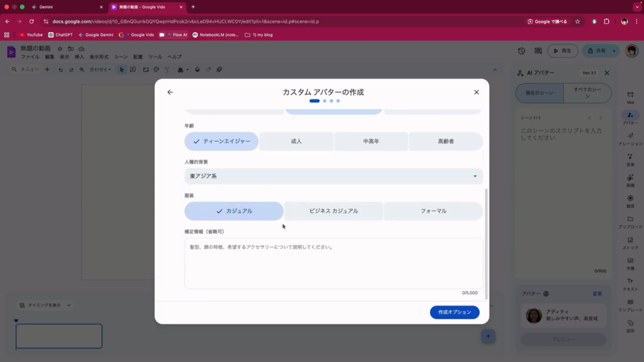This screenshot has width=644, height=362.
Task: Open the 挿入 menu
Action: click(79, 57)
